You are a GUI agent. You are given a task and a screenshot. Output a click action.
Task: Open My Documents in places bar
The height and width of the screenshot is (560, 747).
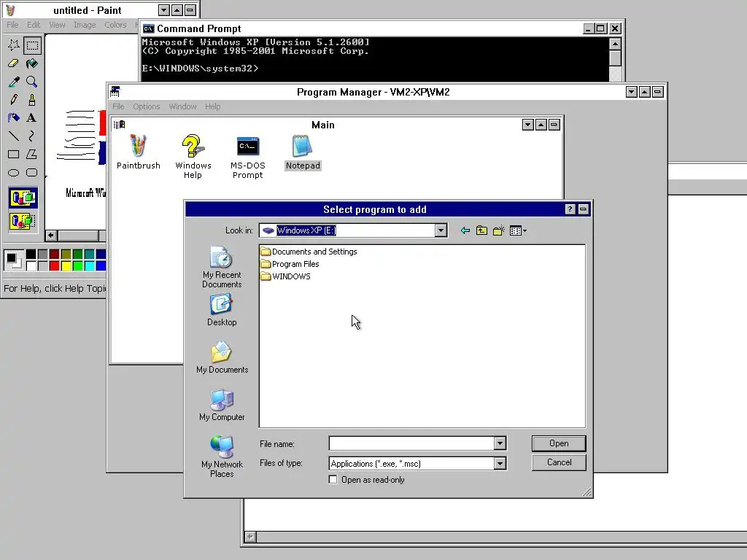tap(222, 357)
